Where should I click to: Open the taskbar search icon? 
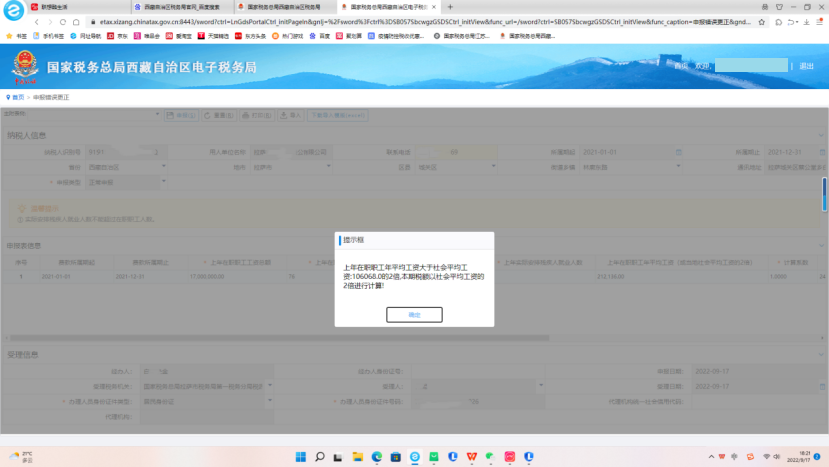click(319, 456)
